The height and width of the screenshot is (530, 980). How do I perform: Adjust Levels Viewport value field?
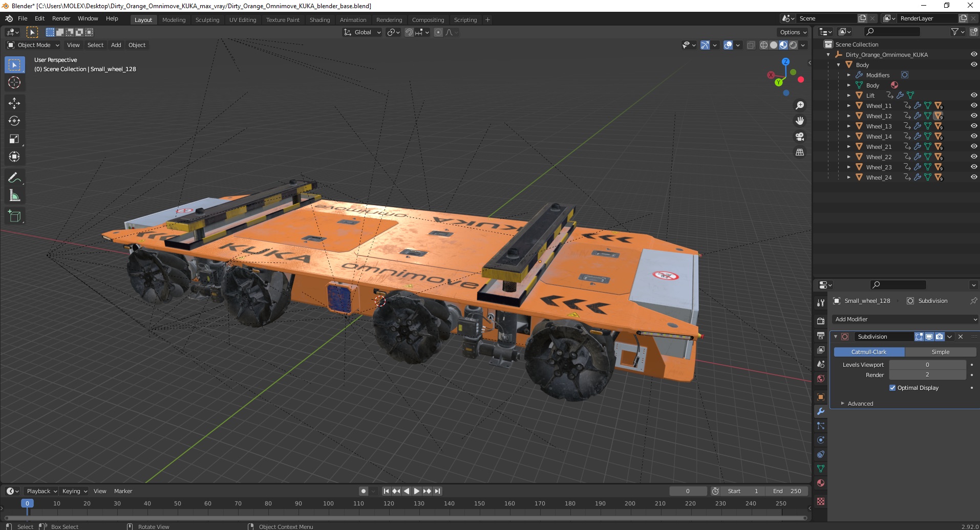pos(927,365)
